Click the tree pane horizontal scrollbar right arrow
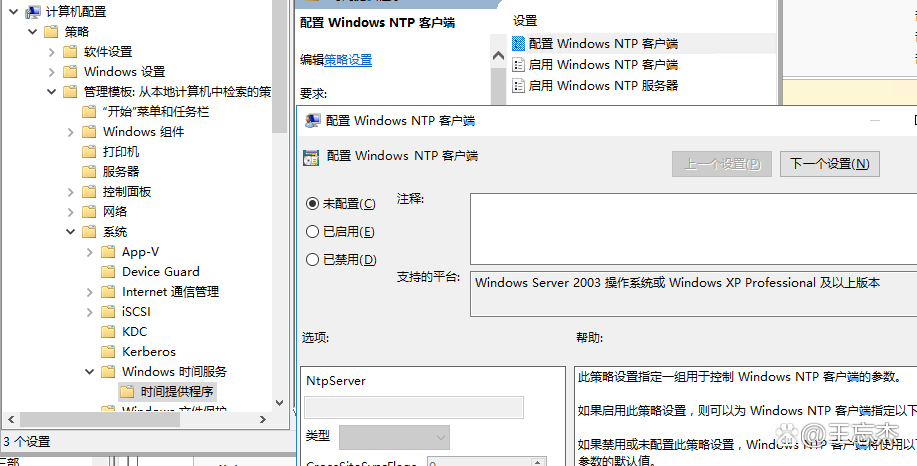The width and height of the screenshot is (917, 466). [263, 419]
